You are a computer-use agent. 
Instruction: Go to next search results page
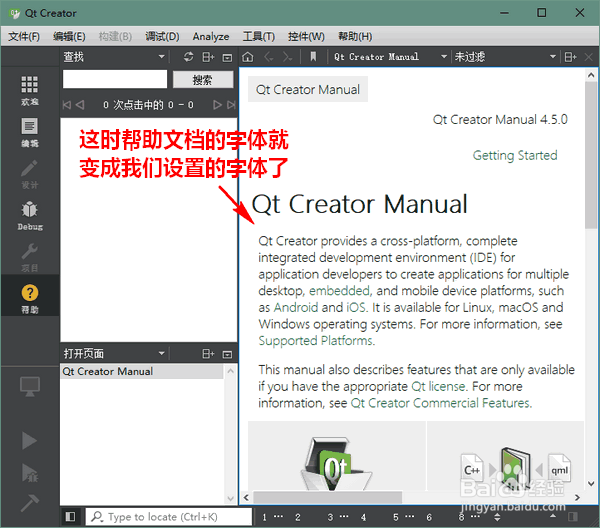(217, 104)
